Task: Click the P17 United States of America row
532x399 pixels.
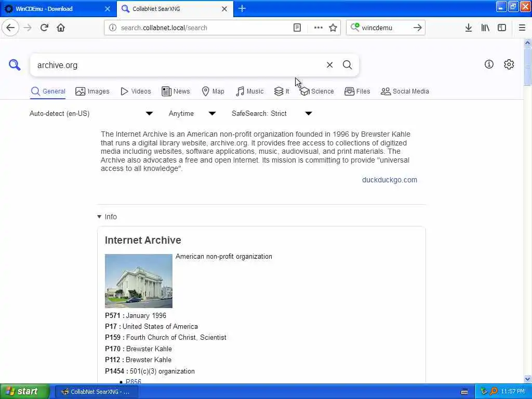Action: click(x=151, y=326)
